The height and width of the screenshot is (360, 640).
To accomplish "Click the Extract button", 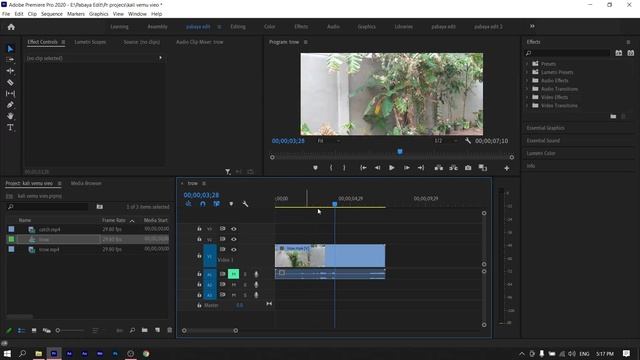I will coord(453,168).
